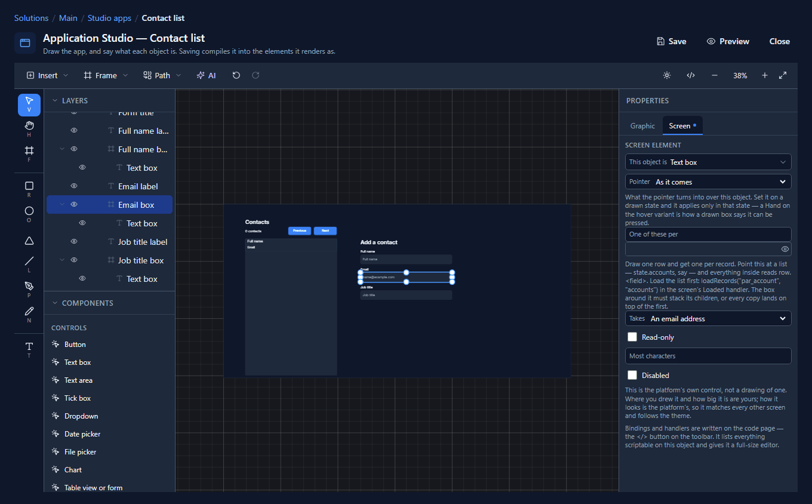This screenshot has height=504, width=812.
Task: Toggle visibility of the Email box layer
Action: click(74, 204)
